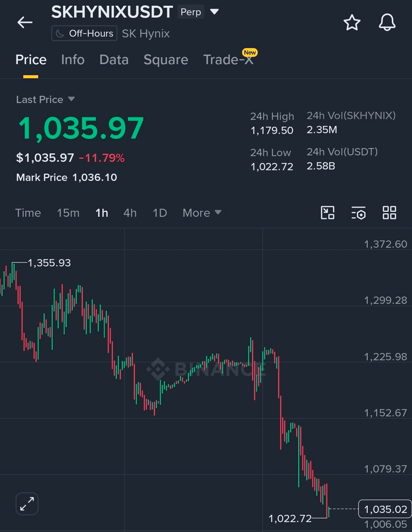Open the Square tab
The image size is (412, 532).
coord(166,60)
